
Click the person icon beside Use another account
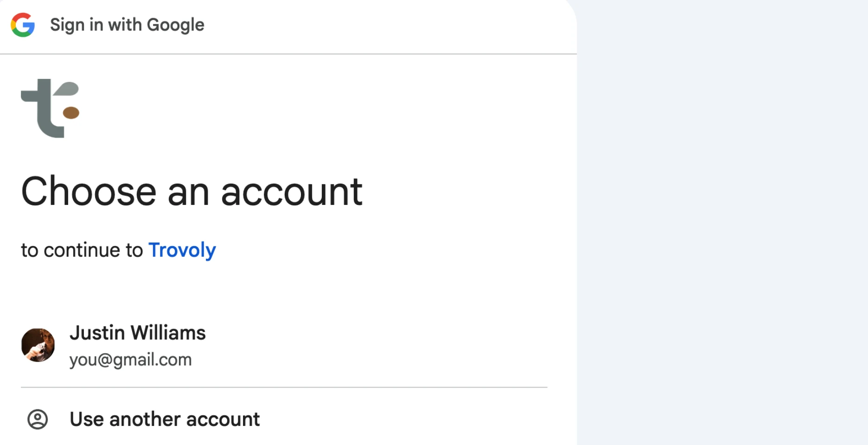(38, 419)
